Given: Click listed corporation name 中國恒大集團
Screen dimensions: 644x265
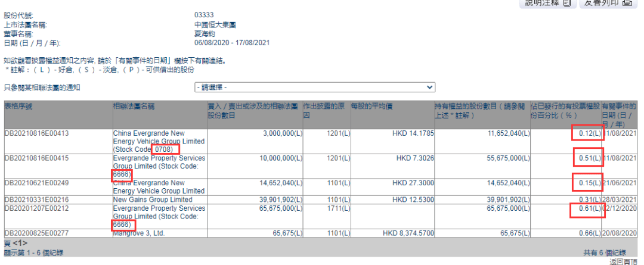Looking at the screenshot, I should [215, 24].
